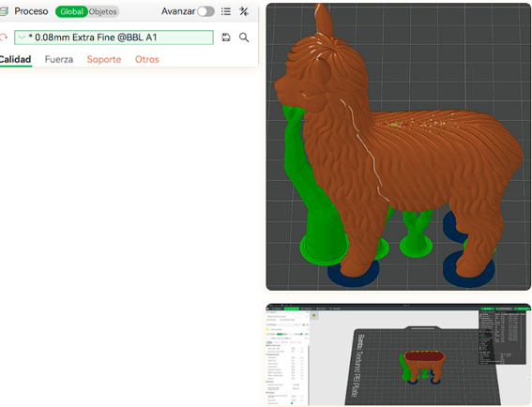Switch to the Calidad tab
532x407 pixels.
(15, 59)
